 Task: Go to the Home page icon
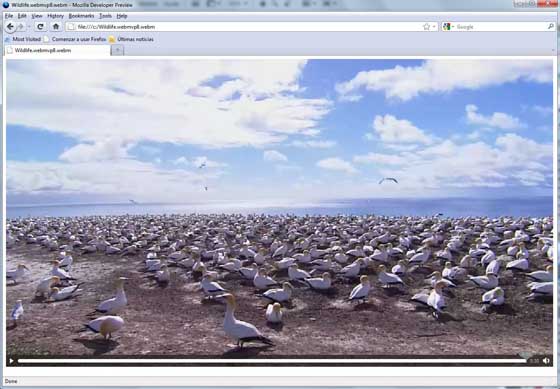56,27
